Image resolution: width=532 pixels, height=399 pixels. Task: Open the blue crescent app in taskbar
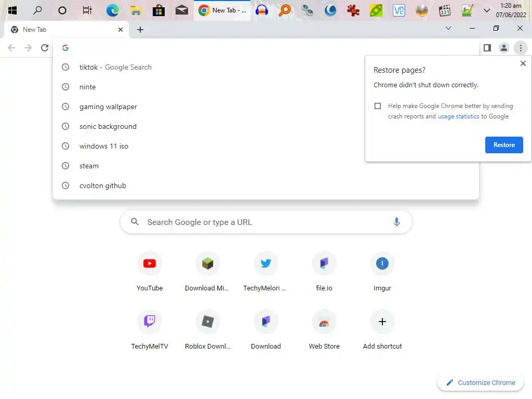pyautogui.click(x=330, y=10)
